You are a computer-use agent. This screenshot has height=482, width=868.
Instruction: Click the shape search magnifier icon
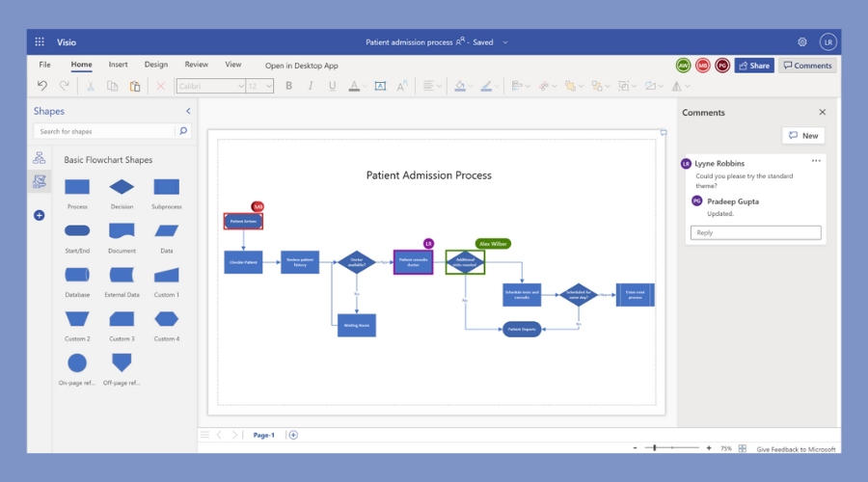pyautogui.click(x=183, y=131)
